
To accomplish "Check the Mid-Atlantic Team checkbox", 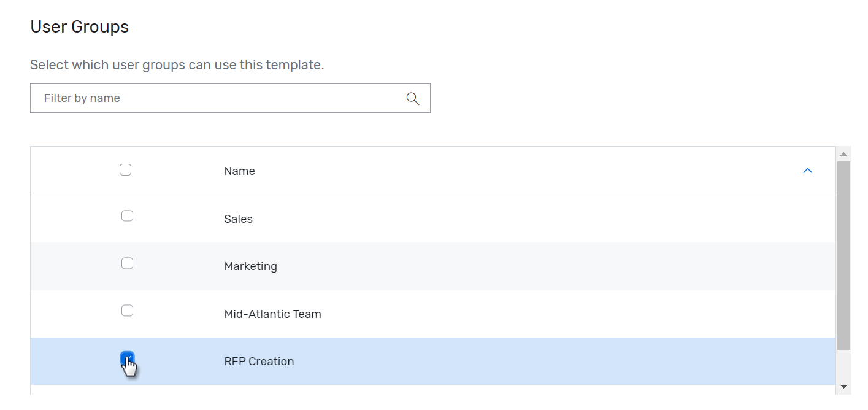I will (x=127, y=311).
